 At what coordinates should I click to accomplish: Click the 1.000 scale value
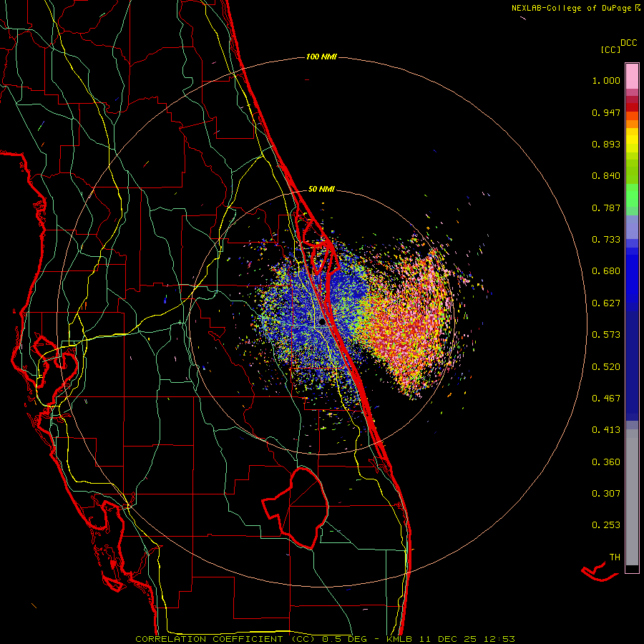[606, 80]
